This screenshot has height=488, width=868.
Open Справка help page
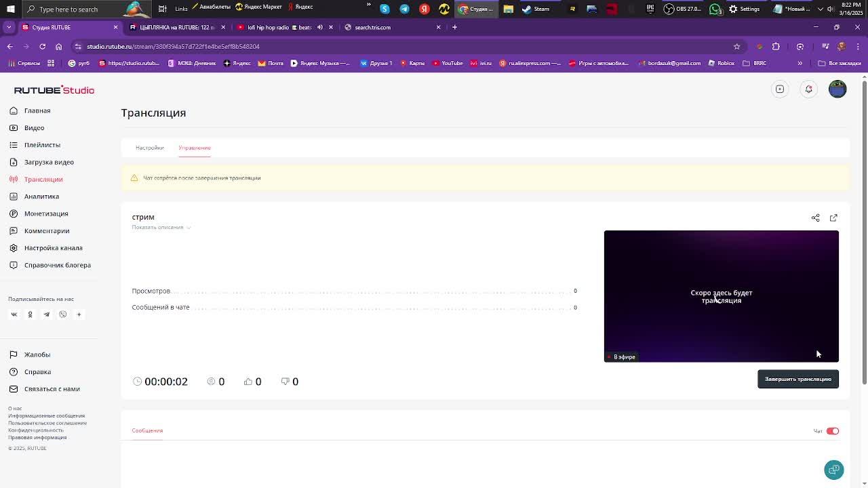click(x=37, y=372)
